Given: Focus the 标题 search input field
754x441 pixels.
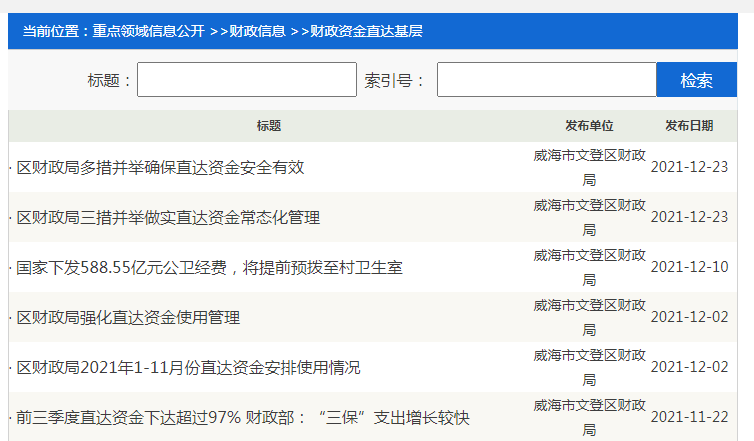Looking at the screenshot, I should tap(246, 80).
